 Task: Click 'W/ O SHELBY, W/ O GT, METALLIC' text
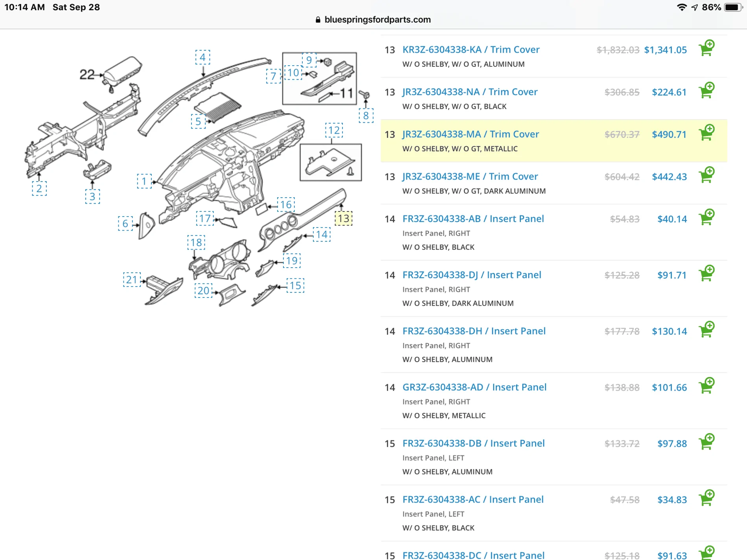460,149
